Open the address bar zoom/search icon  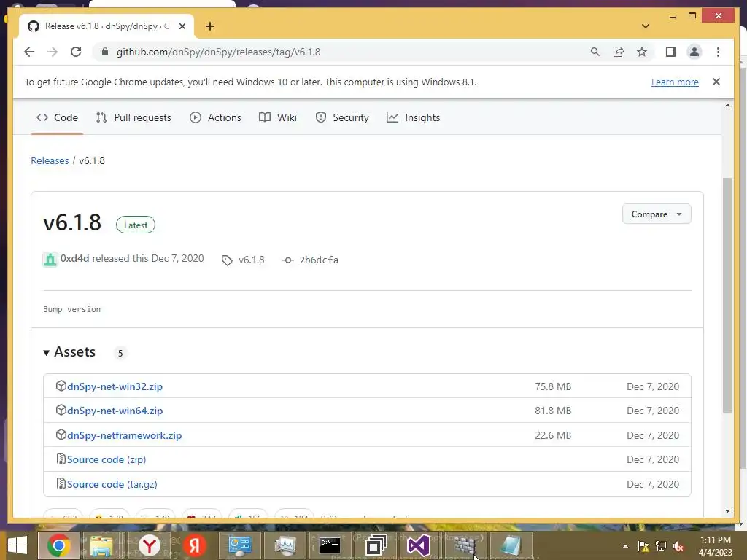pos(595,52)
